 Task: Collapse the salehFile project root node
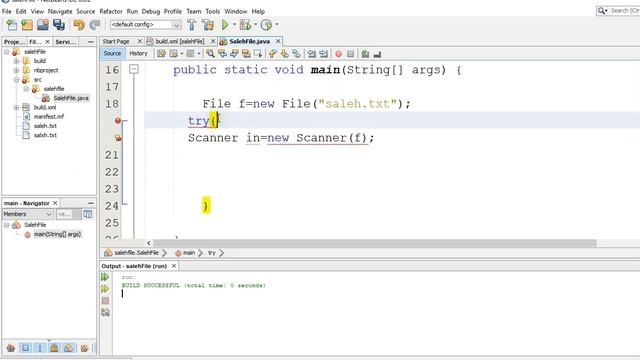click(x=7, y=52)
